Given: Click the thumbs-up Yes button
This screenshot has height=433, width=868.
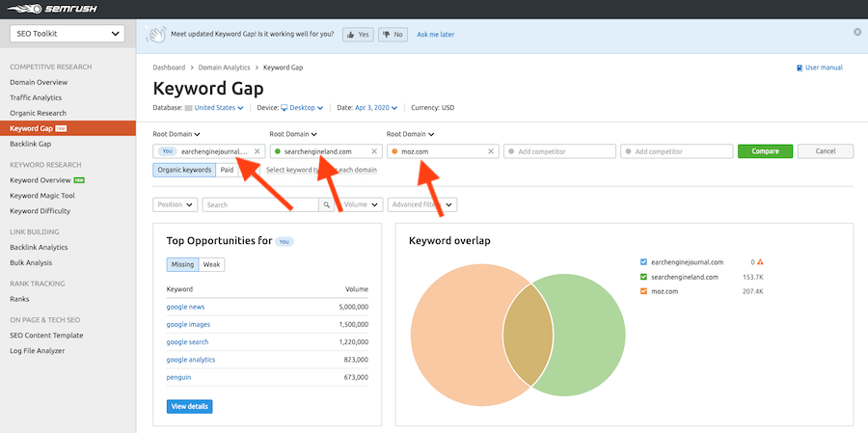Looking at the screenshot, I should (358, 35).
